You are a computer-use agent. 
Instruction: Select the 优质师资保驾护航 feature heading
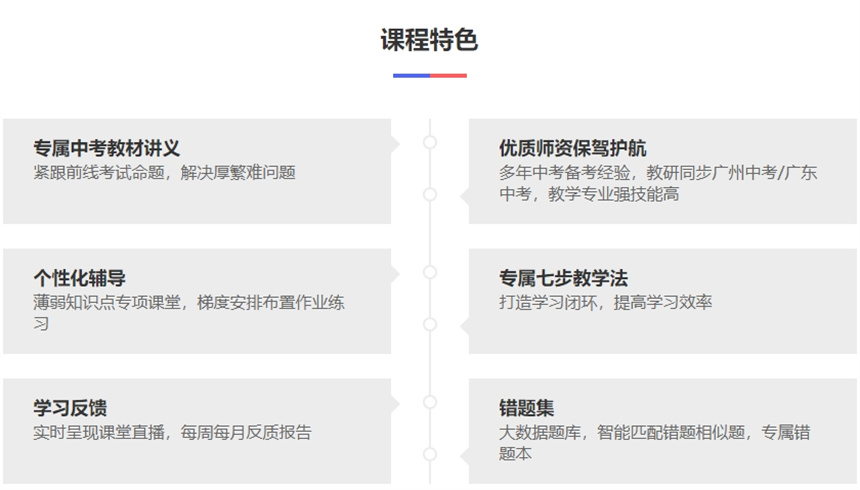573,148
